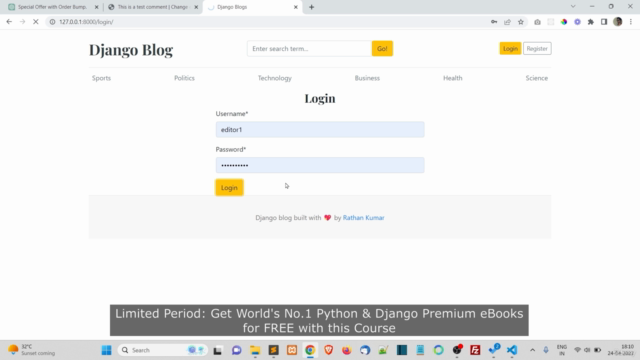Focus the Enter search term field

click(x=309, y=49)
